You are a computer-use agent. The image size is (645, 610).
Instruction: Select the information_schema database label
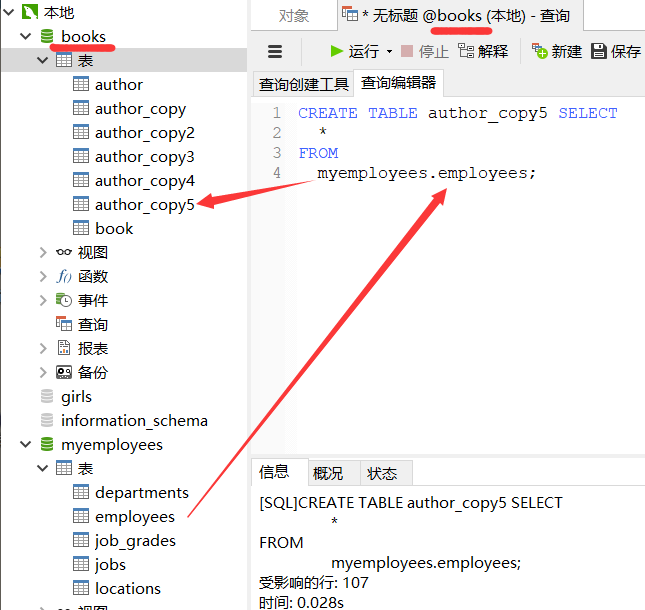(134, 420)
